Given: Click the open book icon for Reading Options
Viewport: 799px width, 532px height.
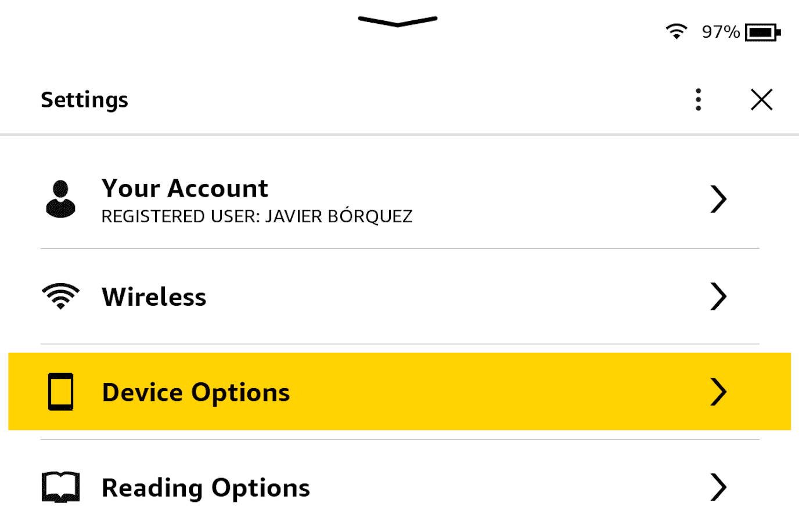Looking at the screenshot, I should pos(60,487).
